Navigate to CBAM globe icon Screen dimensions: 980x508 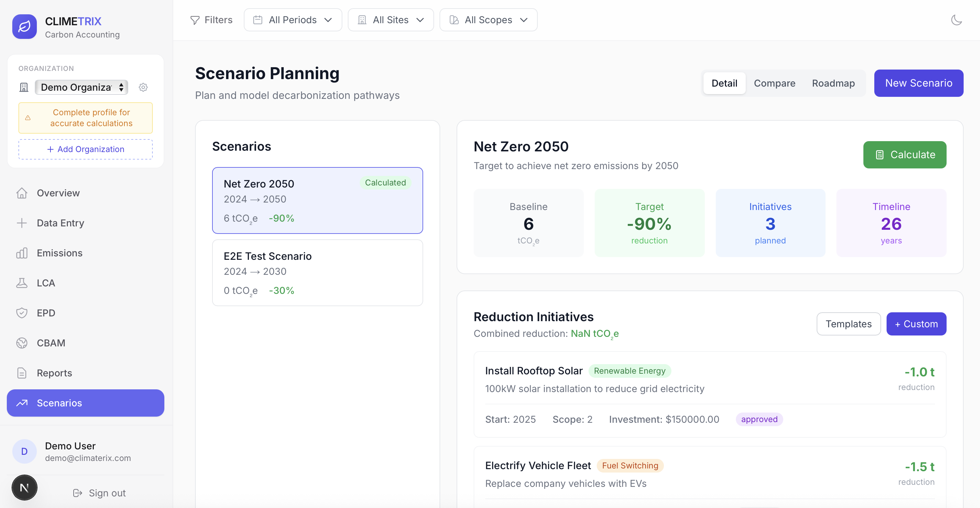pyautogui.click(x=22, y=343)
